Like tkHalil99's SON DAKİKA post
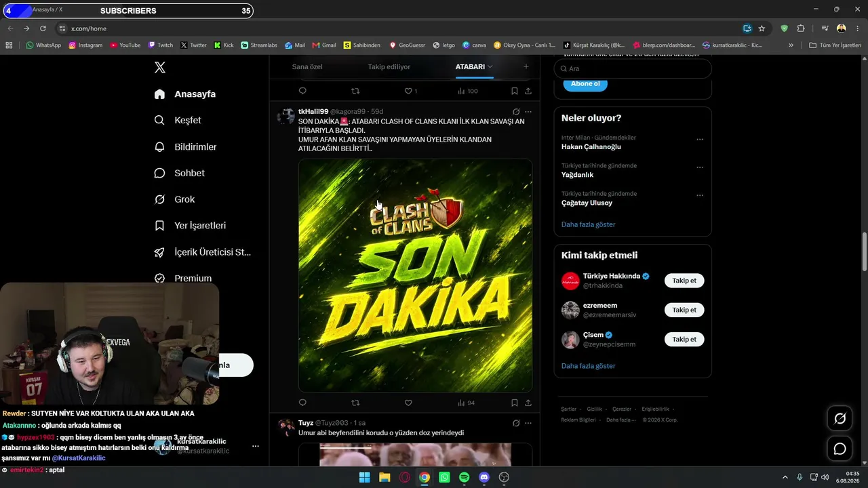The image size is (868, 488). (x=408, y=403)
